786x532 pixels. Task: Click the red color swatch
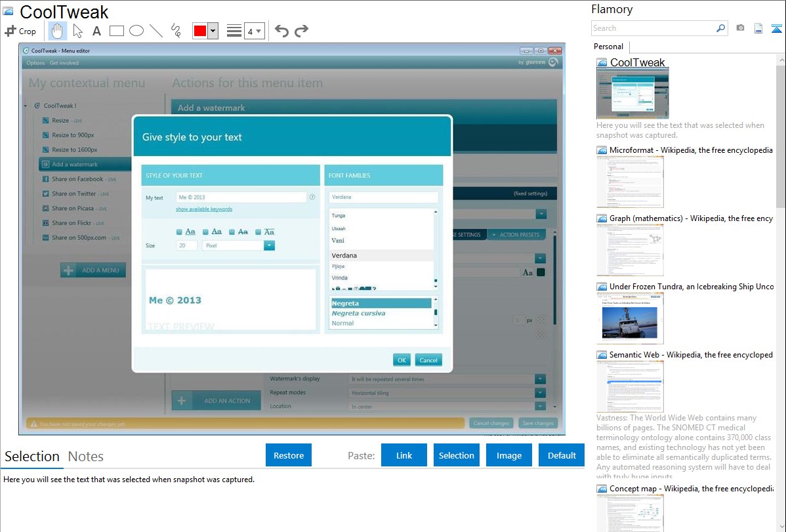[x=200, y=31]
